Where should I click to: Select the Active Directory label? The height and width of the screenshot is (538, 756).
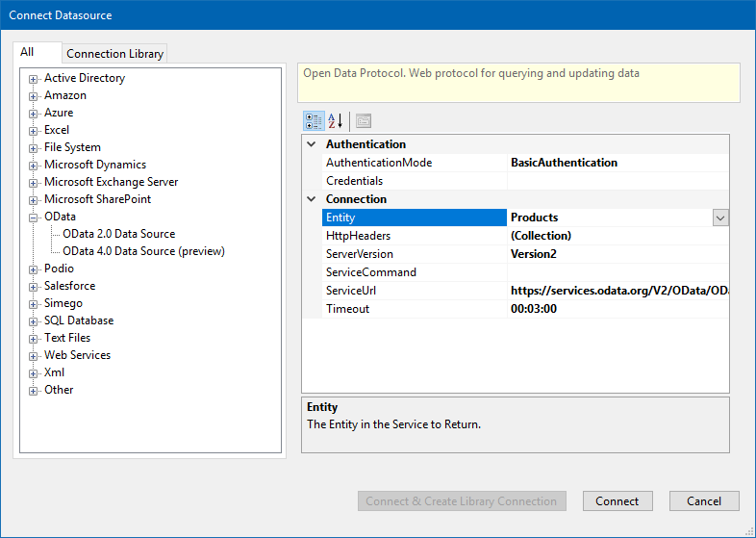point(85,78)
